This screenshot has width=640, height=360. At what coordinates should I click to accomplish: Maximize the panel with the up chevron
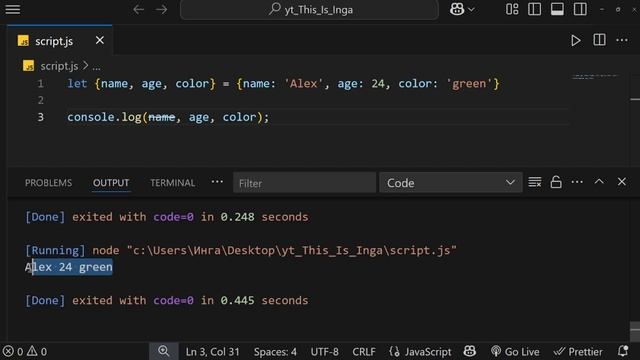(x=599, y=182)
